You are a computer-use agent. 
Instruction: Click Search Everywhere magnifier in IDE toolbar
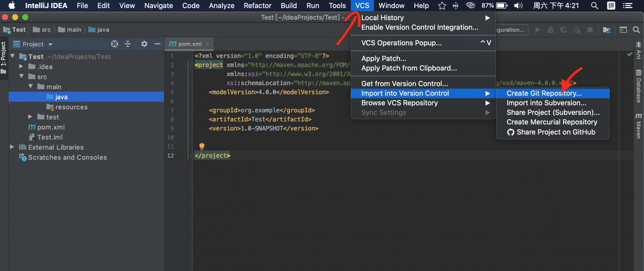click(x=636, y=30)
